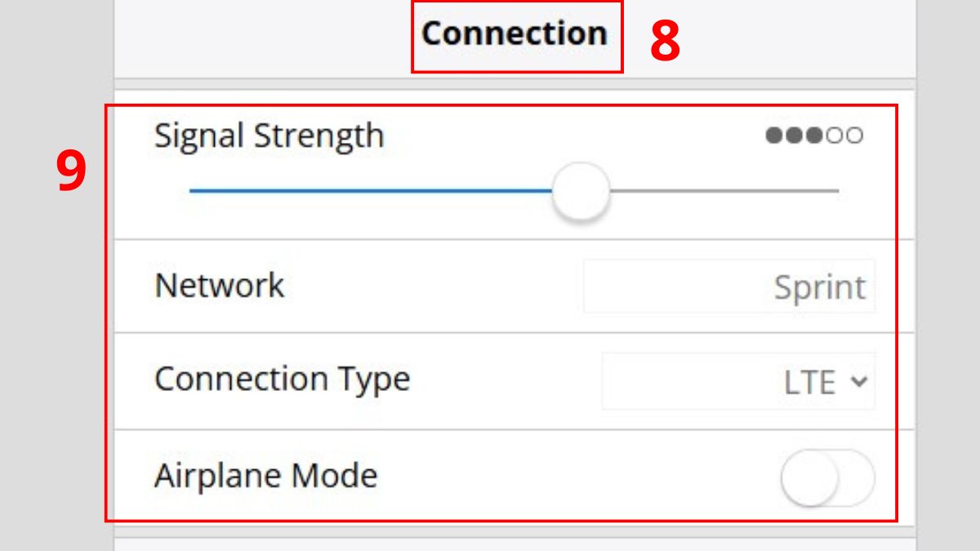Image resolution: width=980 pixels, height=551 pixels.
Task: Click the Connection Type label
Action: 283,379
